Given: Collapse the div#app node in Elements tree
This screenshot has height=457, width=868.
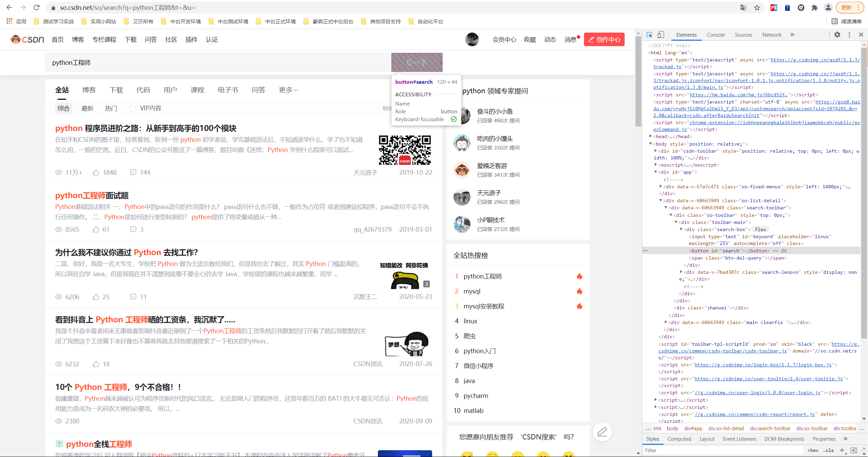Looking at the screenshot, I should click(655, 172).
